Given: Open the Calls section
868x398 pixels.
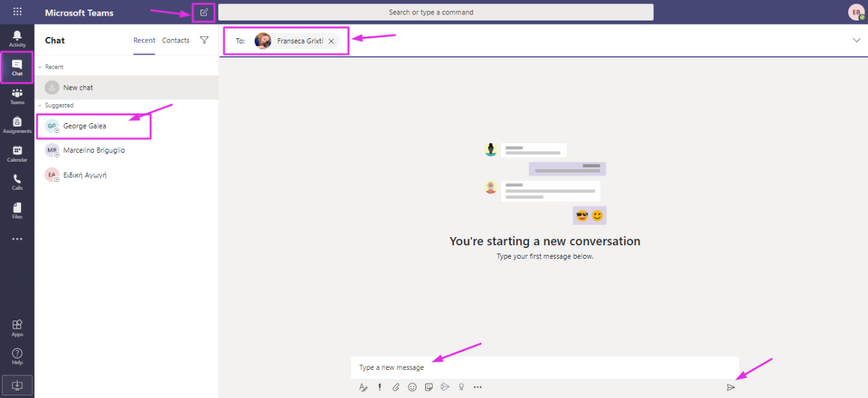Looking at the screenshot, I should [x=17, y=182].
